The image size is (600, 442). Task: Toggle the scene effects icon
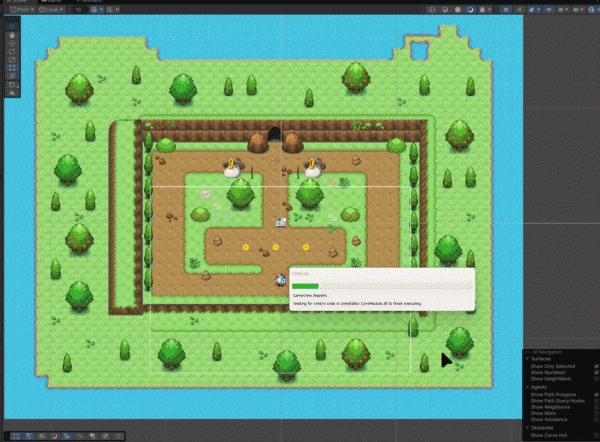tap(532, 10)
